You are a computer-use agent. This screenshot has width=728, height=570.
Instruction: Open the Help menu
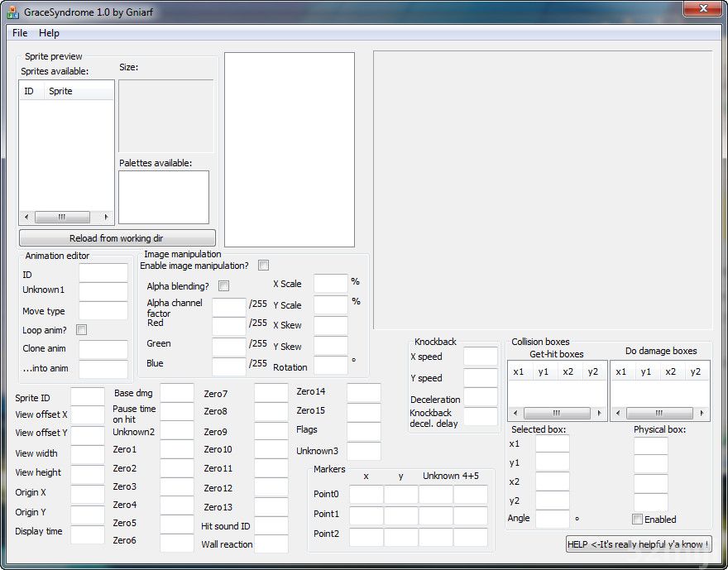point(49,33)
